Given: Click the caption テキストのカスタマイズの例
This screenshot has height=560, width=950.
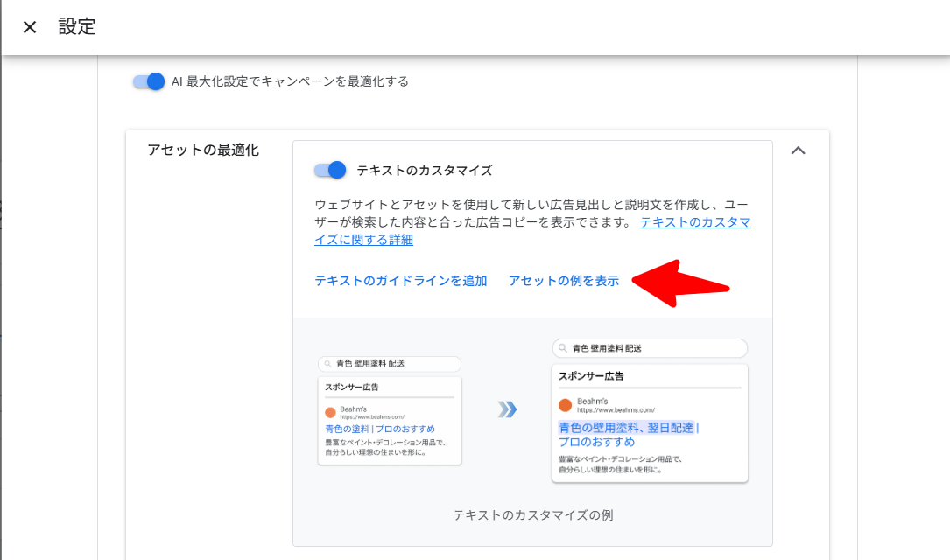Looking at the screenshot, I should click(x=532, y=515).
